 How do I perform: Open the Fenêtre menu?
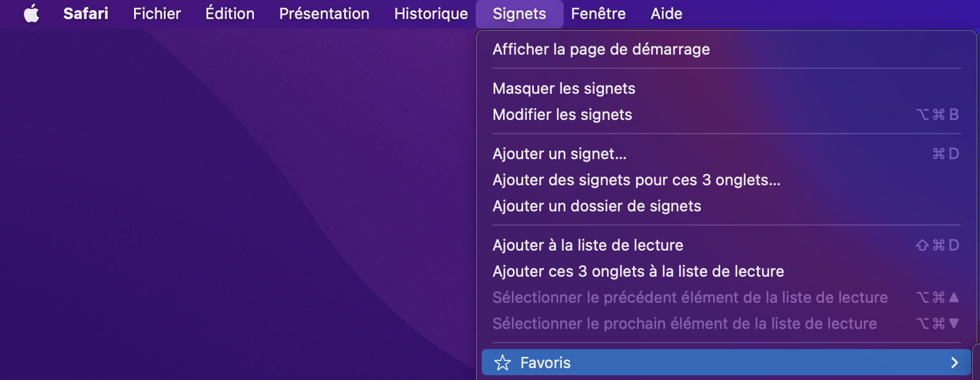point(598,14)
